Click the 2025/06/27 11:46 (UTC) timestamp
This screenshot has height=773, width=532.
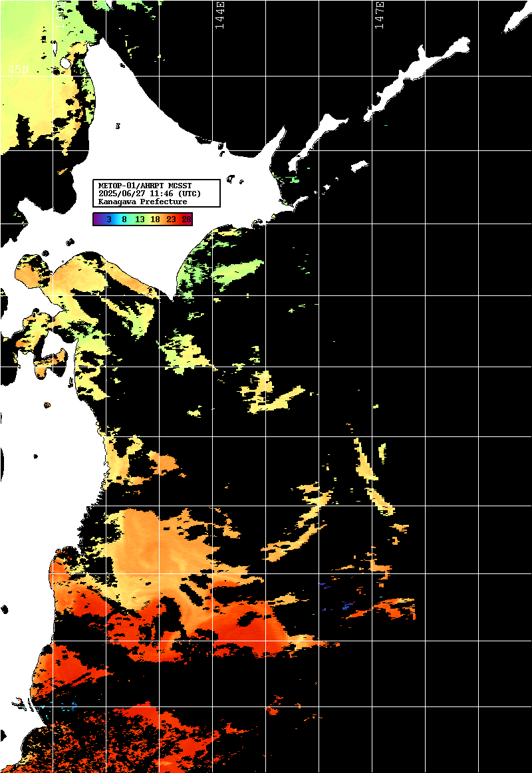click(x=150, y=194)
